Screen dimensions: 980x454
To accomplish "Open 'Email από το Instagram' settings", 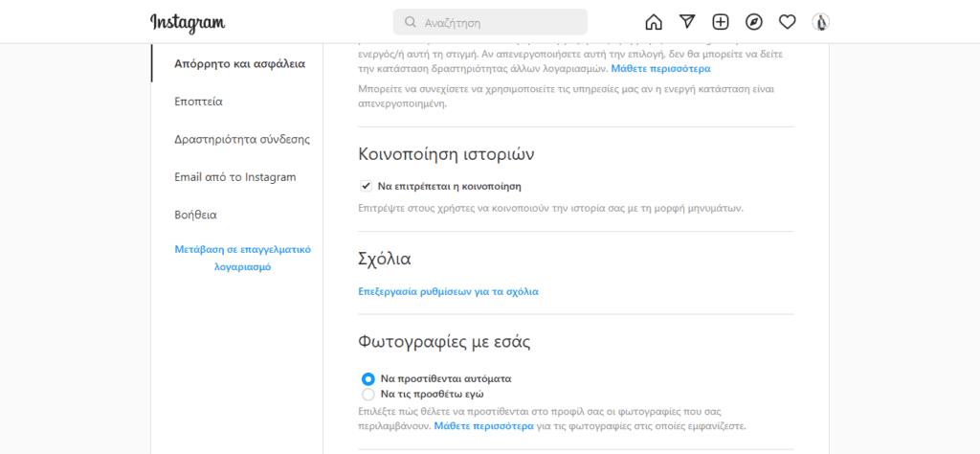I will coord(234,177).
